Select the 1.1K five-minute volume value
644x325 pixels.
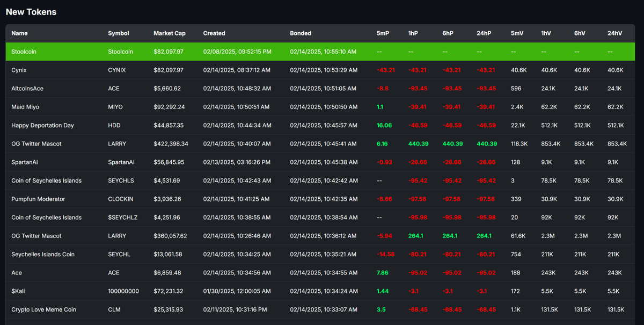pos(516,309)
